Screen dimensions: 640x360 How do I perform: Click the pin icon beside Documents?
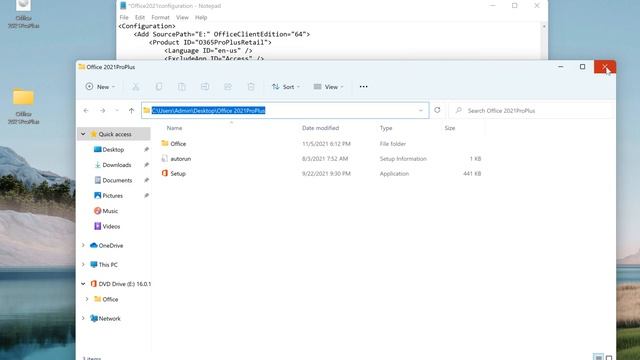[146, 180]
